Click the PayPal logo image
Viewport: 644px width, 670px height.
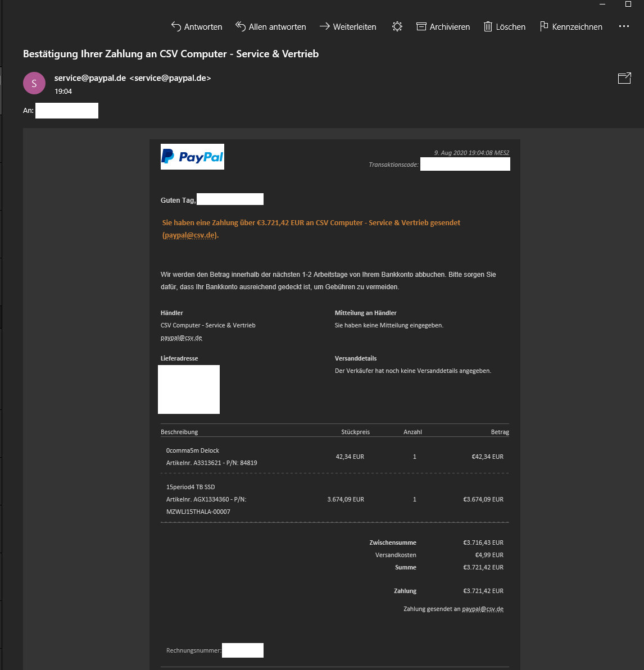coord(192,157)
